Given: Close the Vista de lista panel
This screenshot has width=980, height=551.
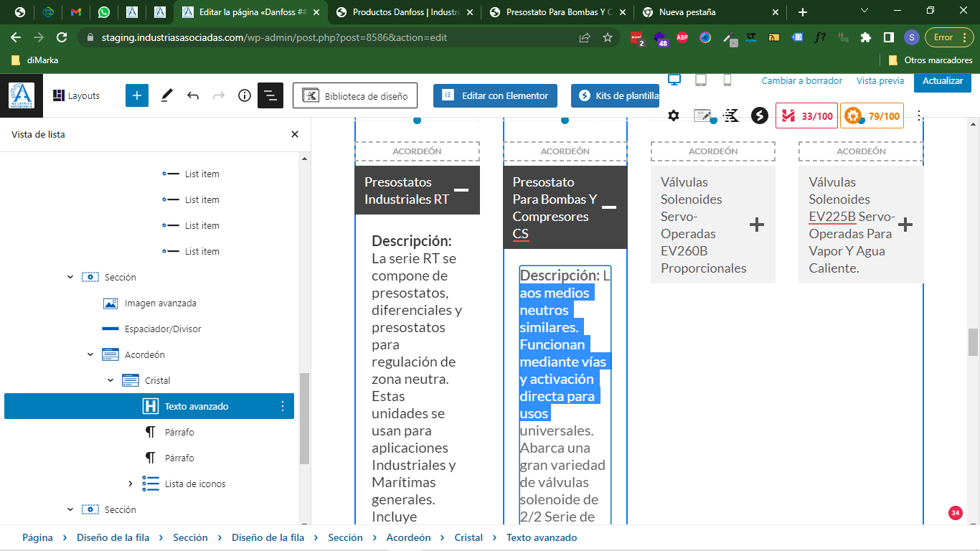Looking at the screenshot, I should (x=295, y=134).
